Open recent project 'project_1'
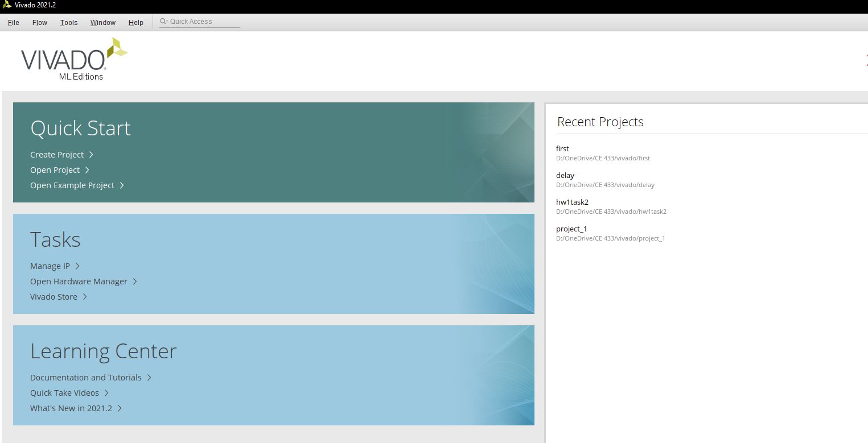Screen dimensions: 868x443 coord(571,229)
